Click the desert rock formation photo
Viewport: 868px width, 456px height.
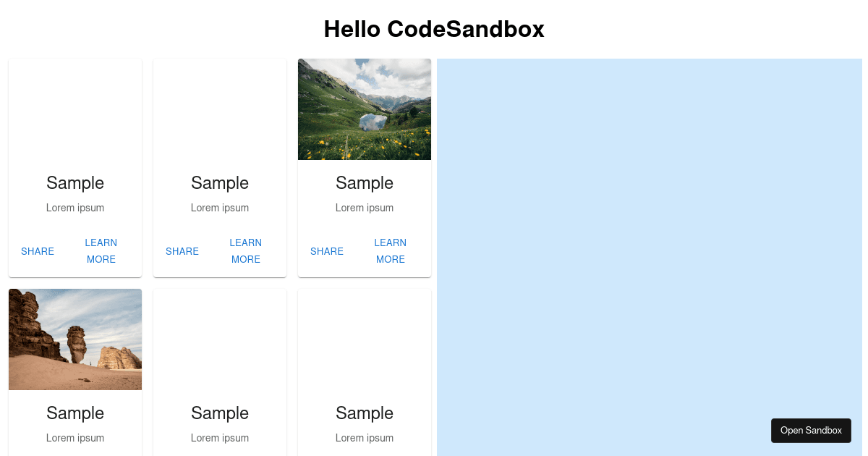pos(75,339)
